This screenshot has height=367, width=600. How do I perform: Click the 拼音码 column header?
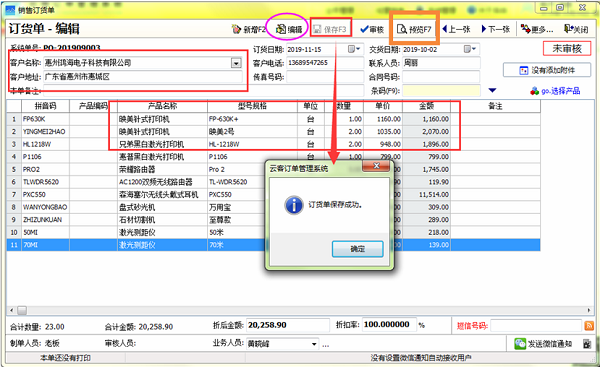(x=45, y=106)
